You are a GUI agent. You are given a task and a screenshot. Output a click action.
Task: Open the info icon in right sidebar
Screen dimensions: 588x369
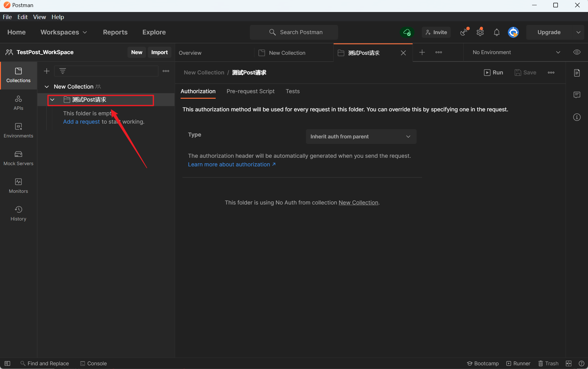point(577,117)
